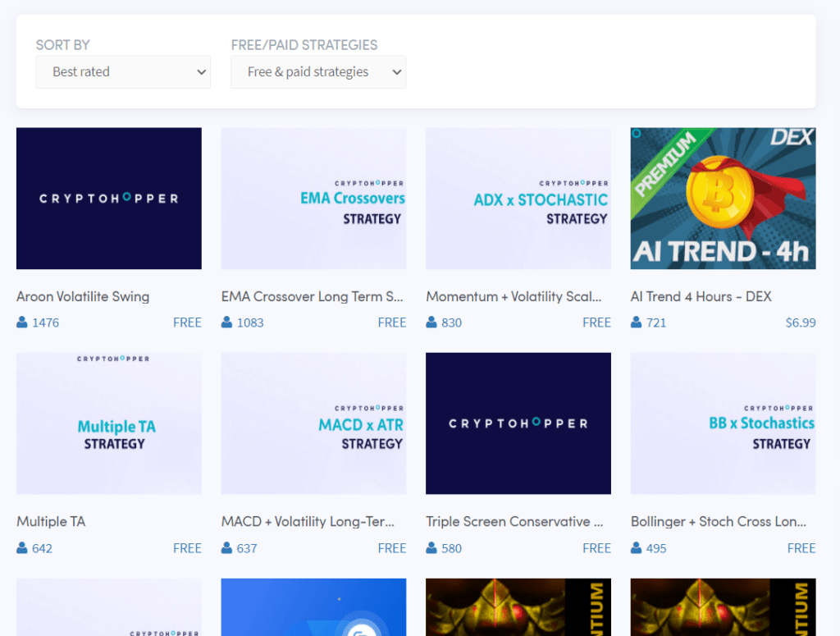Click the 'Bollinger + Stoch Cross Lon...' title
Viewport: 840px width, 636px height.
(719, 521)
